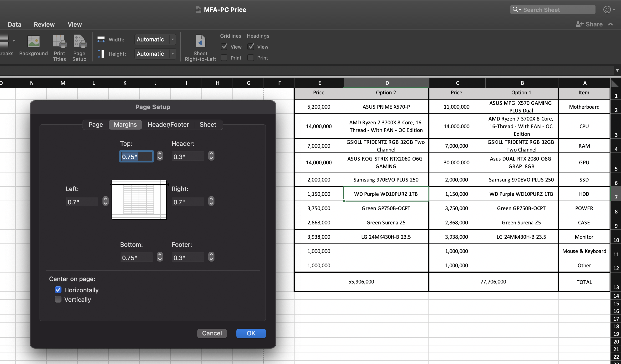Toggle Sheet Right-to-Left icon
The width and height of the screenshot is (621, 364).
[200, 41]
